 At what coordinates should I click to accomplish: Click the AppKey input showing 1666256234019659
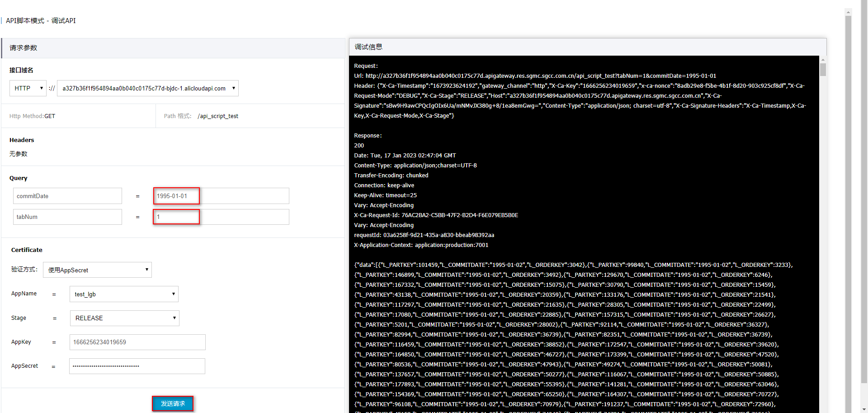137,342
